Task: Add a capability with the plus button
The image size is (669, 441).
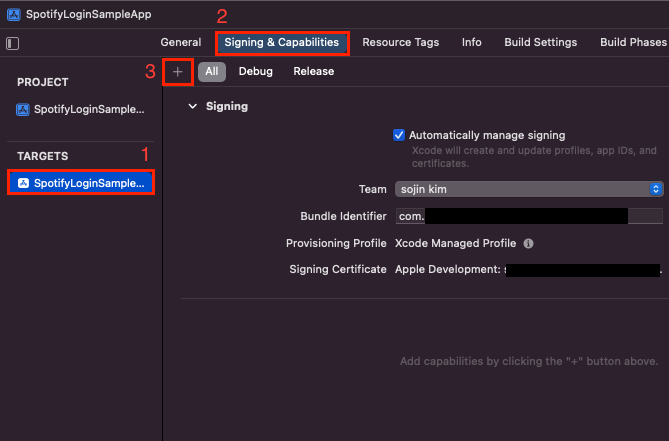Action: 178,72
